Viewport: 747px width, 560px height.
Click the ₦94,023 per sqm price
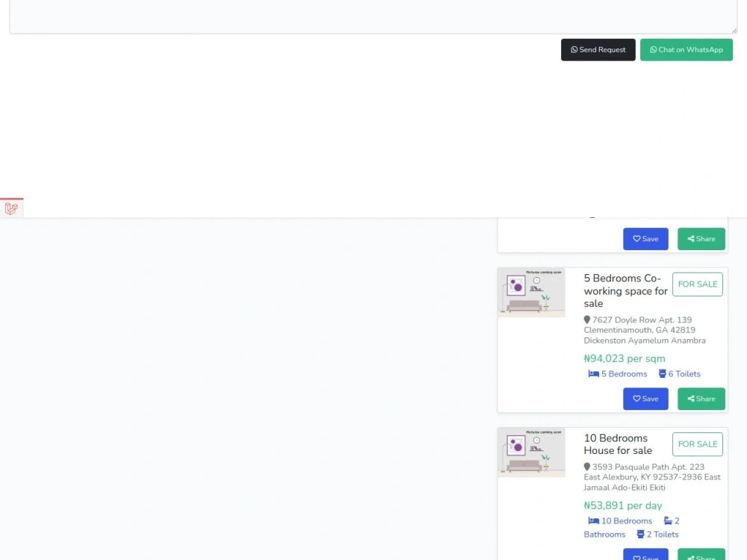(x=624, y=358)
